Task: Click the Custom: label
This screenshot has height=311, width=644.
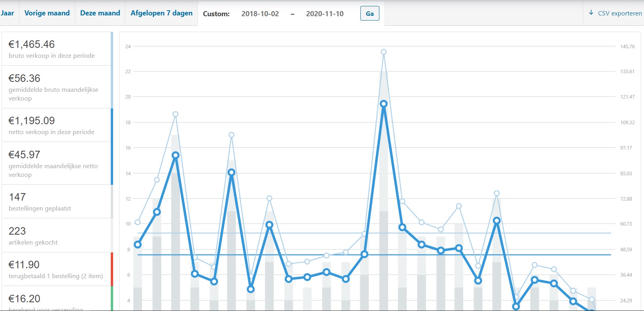Action: point(216,14)
